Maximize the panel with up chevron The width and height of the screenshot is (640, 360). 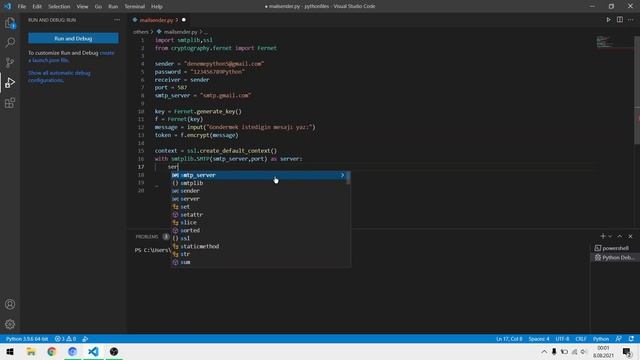coord(620,236)
